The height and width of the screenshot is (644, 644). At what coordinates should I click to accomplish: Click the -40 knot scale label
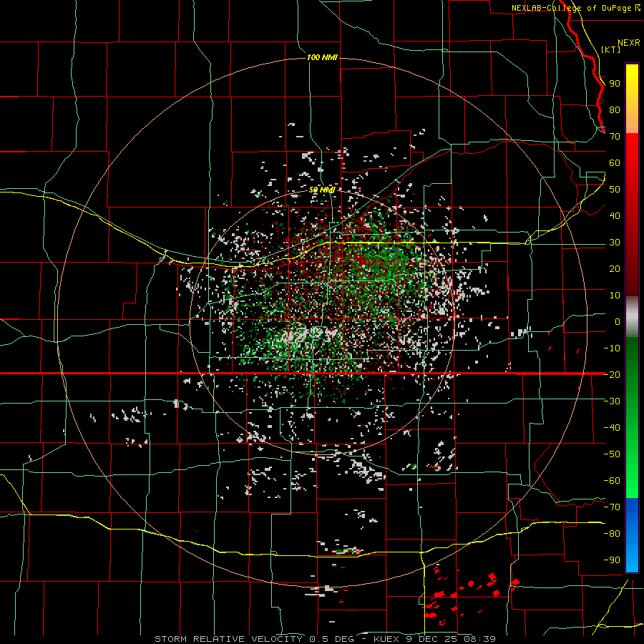(612, 428)
